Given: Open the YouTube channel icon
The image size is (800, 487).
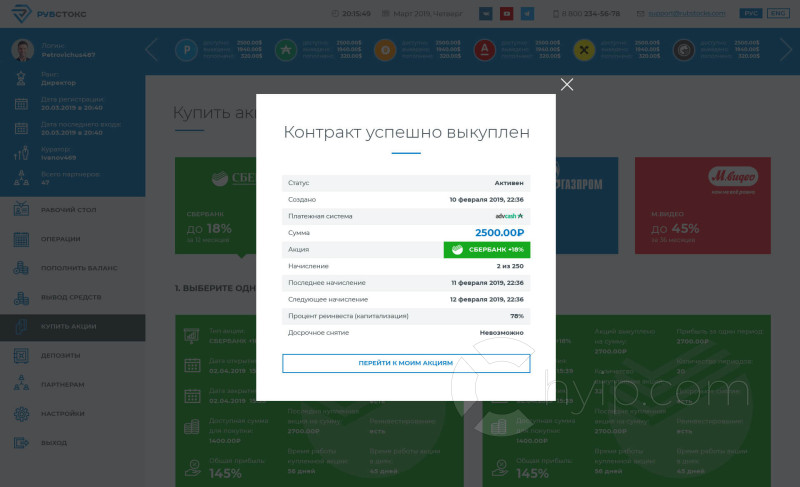Looking at the screenshot, I should click(x=506, y=14).
